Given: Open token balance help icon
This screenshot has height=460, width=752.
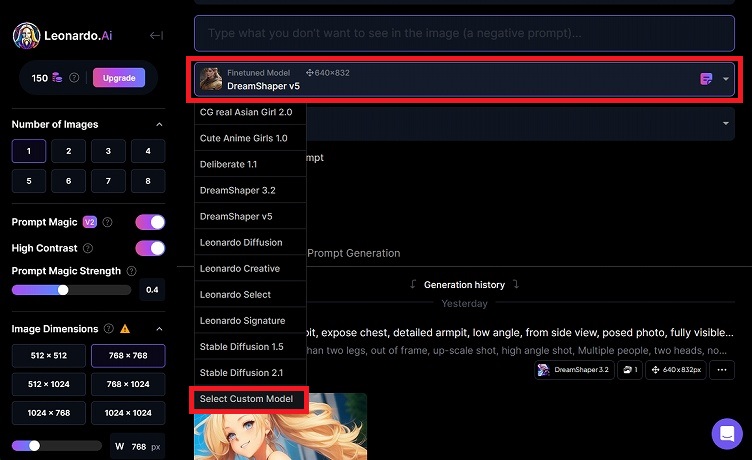Looking at the screenshot, I should pos(74,78).
